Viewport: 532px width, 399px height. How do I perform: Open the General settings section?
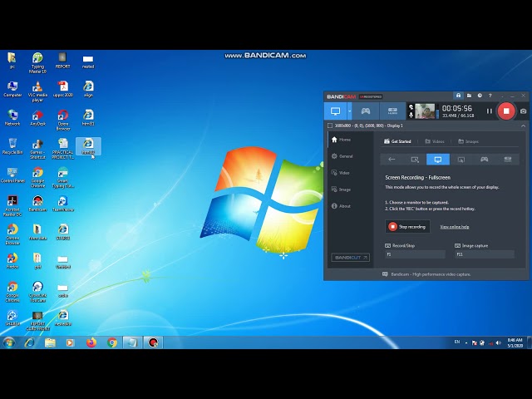(345, 156)
